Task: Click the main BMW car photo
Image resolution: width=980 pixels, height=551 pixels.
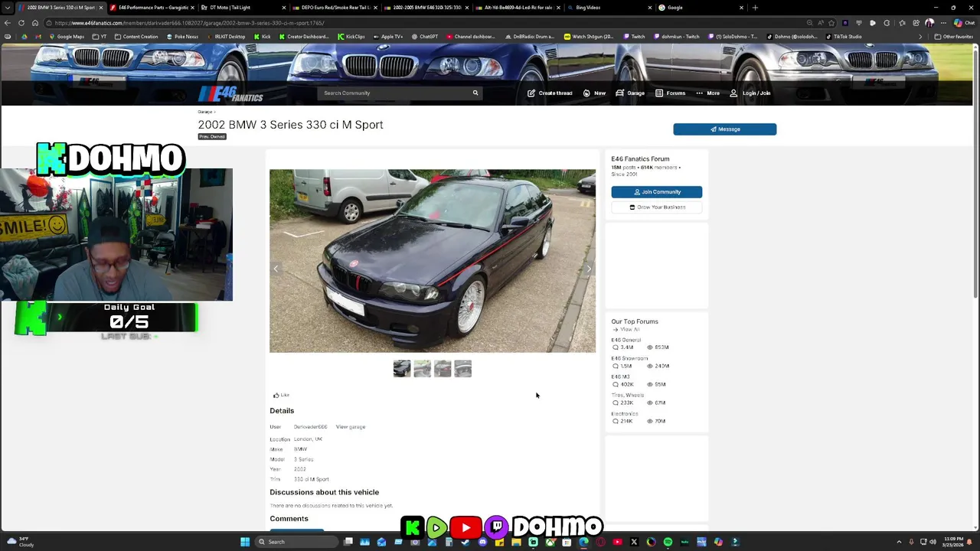Action: (x=433, y=261)
